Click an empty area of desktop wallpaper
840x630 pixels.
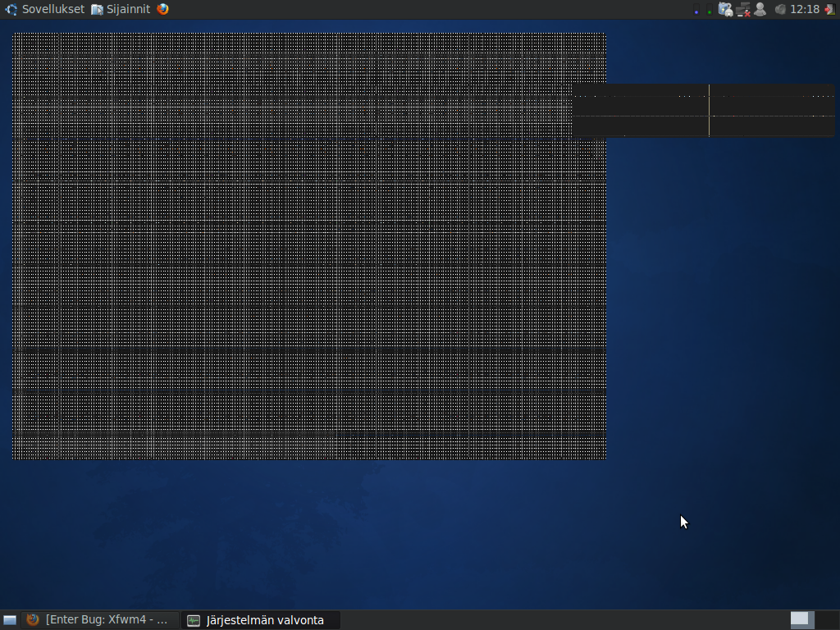(x=722, y=328)
